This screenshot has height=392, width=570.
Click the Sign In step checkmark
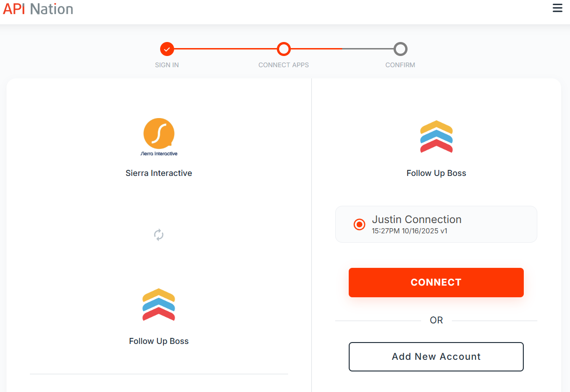[167, 49]
